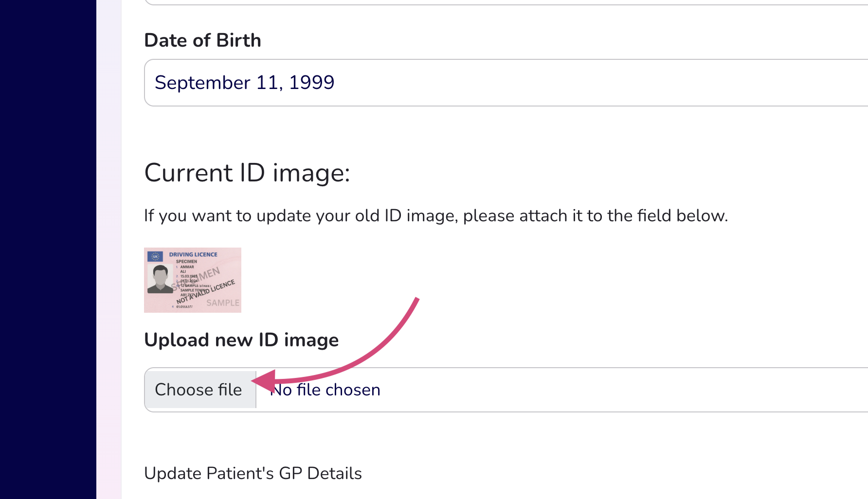
Task: Click the pink arrow's head near Choose file
Action: (265, 381)
